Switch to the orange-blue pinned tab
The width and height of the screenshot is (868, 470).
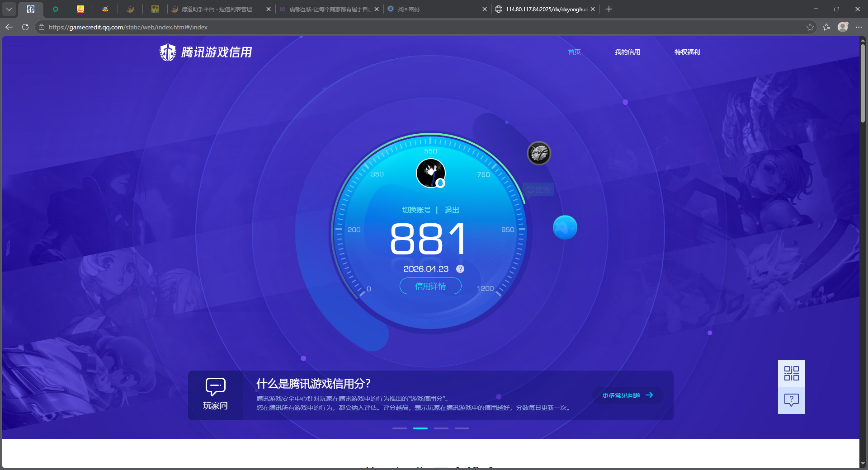tap(105, 9)
